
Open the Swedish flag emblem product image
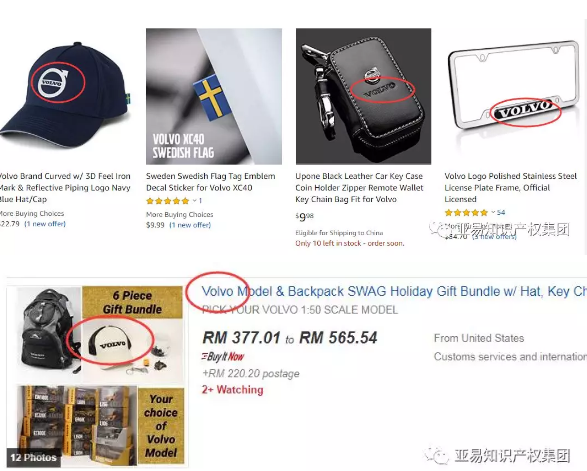(214, 96)
